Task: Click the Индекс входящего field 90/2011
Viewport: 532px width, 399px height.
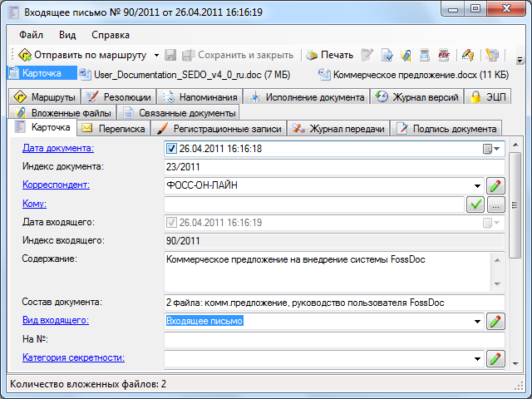Action: coord(334,241)
